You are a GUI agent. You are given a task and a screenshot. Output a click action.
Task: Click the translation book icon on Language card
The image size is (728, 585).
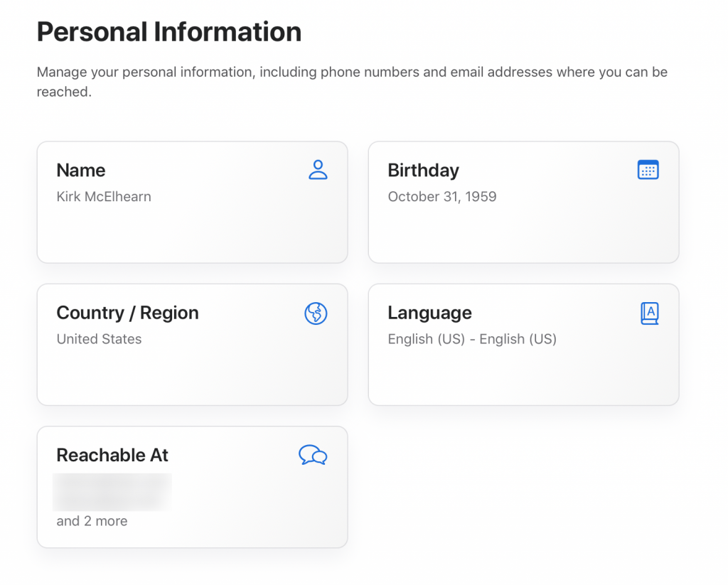click(648, 313)
